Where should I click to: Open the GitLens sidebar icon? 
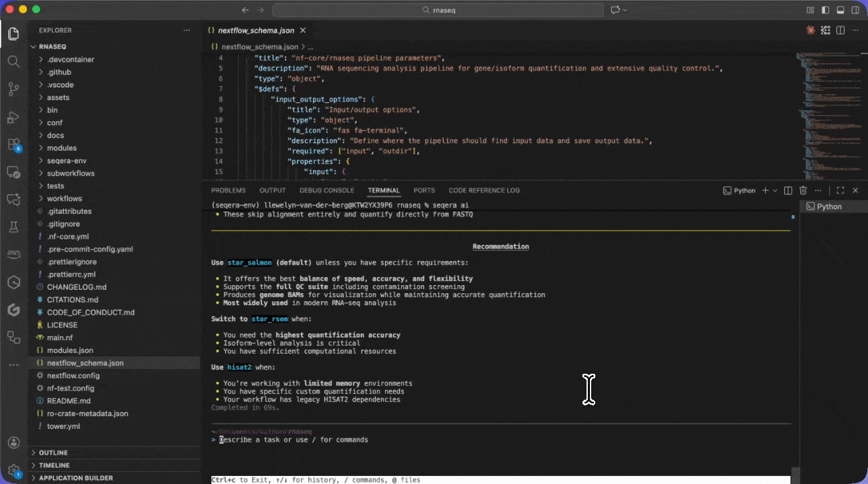pyautogui.click(x=13, y=311)
